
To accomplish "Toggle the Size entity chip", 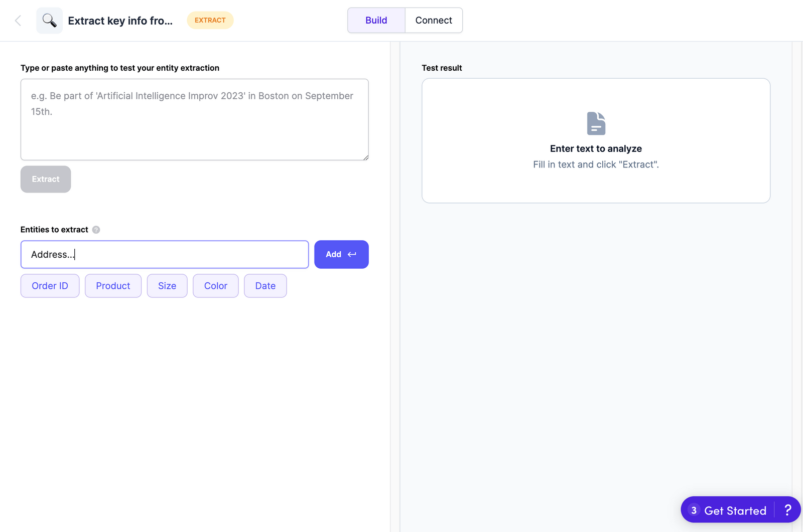I will pyautogui.click(x=167, y=286).
